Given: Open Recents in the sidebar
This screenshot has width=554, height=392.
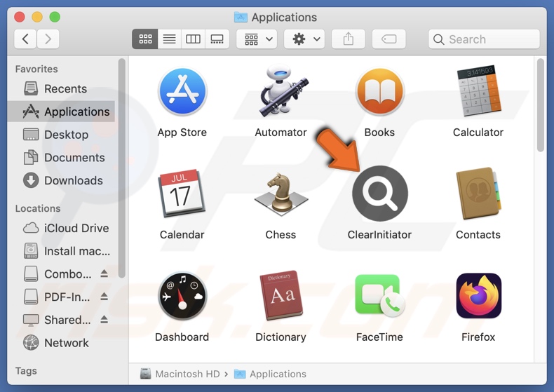Looking at the screenshot, I should (61, 88).
